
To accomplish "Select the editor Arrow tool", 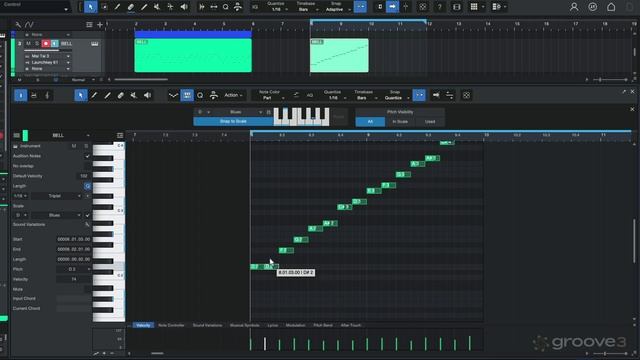I will coord(81,95).
